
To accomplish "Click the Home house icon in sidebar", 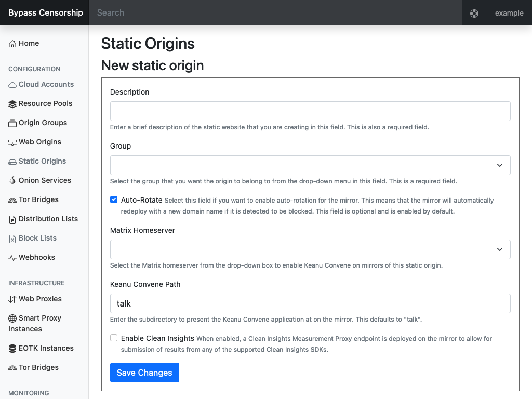I will [x=12, y=44].
